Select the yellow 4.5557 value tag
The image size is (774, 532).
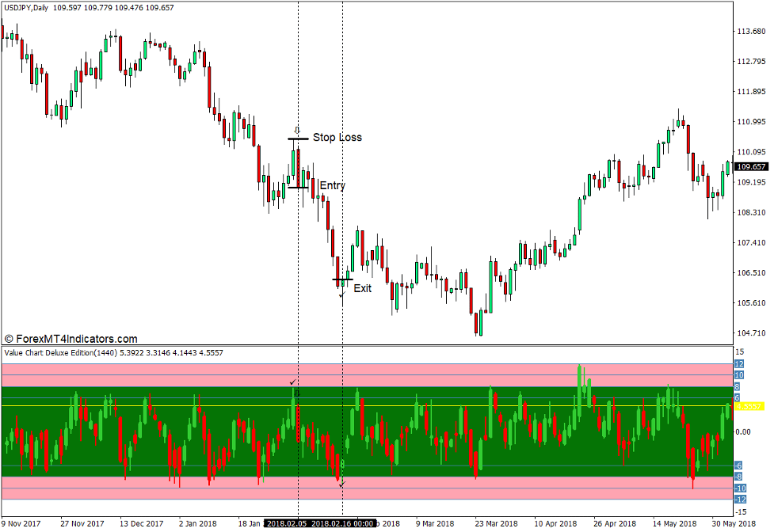coord(748,405)
